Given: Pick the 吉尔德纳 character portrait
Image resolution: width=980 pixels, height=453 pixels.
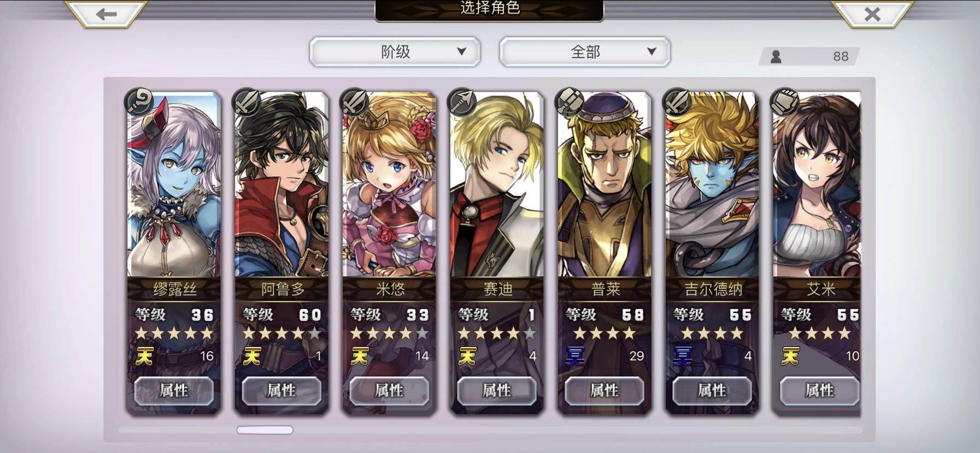Looking at the screenshot, I should [x=712, y=185].
